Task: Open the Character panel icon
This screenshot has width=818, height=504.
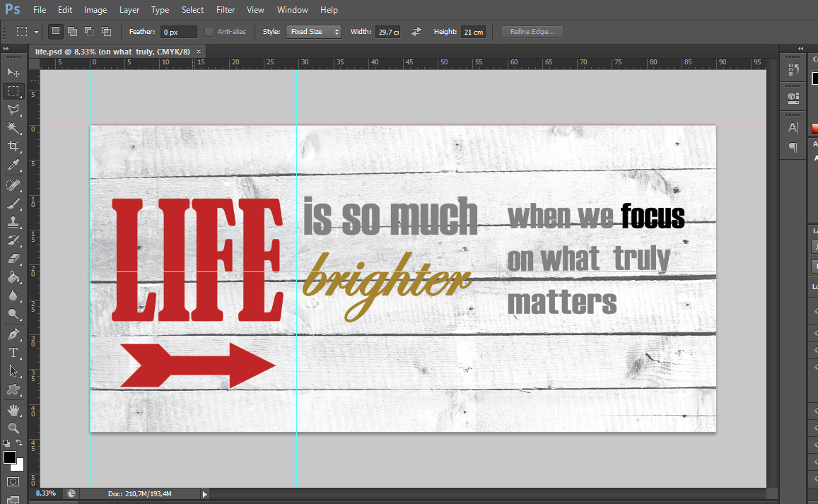Action: click(793, 127)
